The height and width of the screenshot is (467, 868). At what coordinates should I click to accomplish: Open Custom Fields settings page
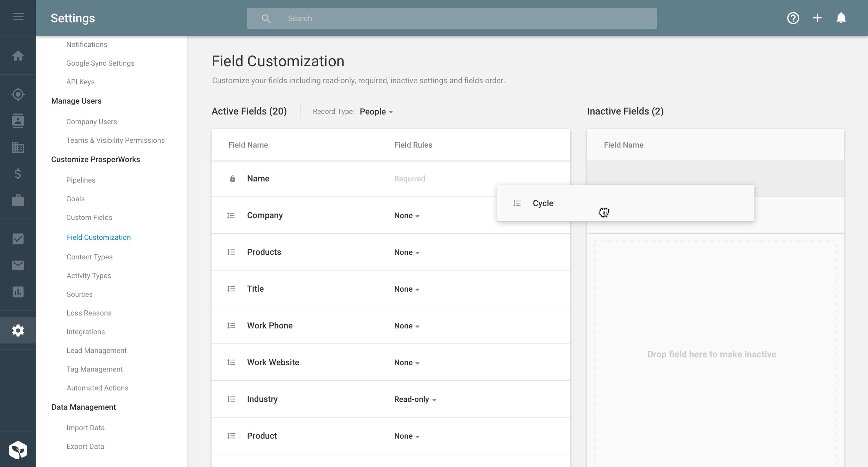(x=89, y=217)
